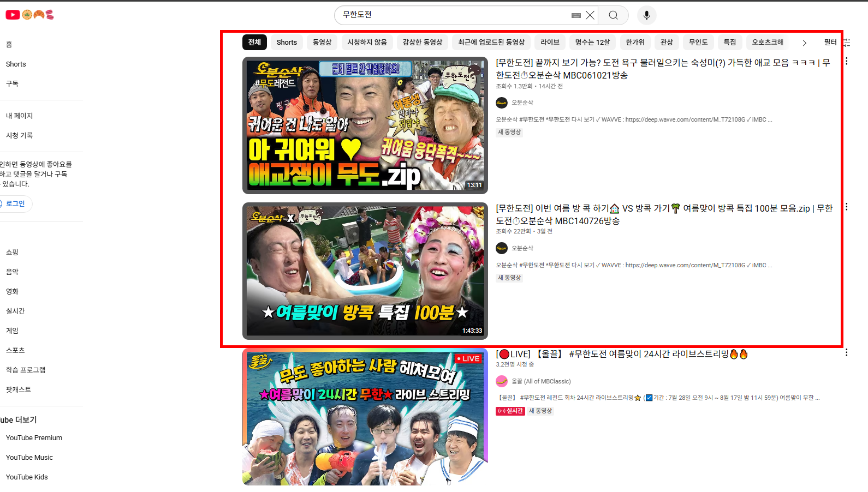Click the 로그인 sign-in button

click(15, 204)
